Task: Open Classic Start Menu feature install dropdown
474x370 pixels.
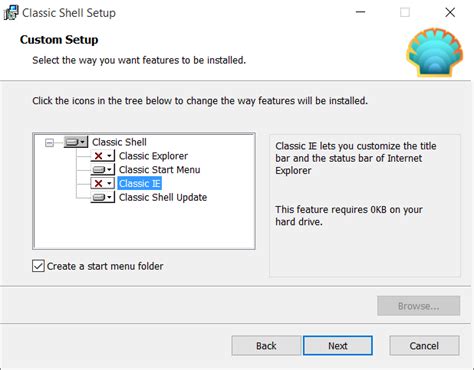Action: (103, 170)
